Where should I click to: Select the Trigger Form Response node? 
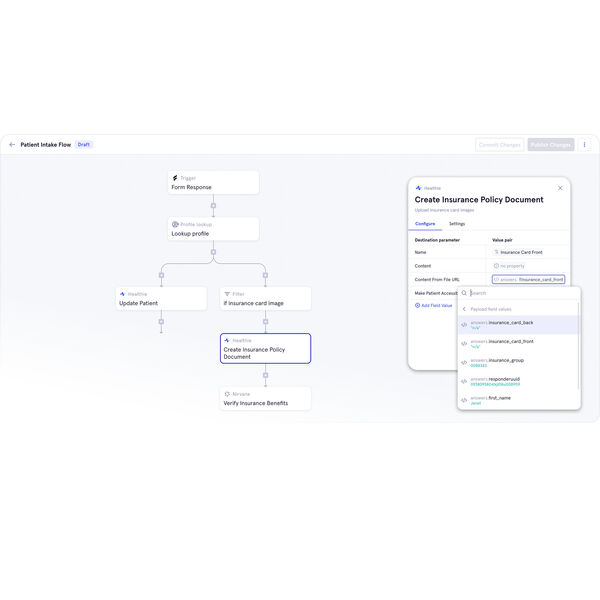(213, 182)
